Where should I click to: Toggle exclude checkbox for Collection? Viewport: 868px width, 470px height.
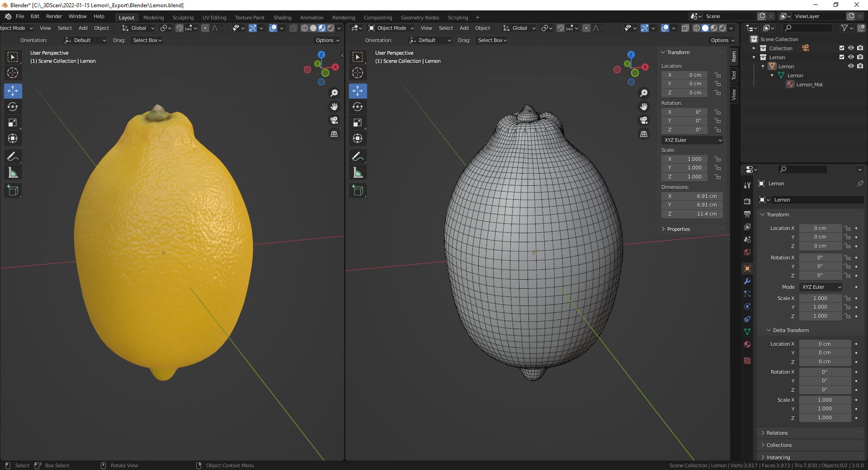click(842, 48)
